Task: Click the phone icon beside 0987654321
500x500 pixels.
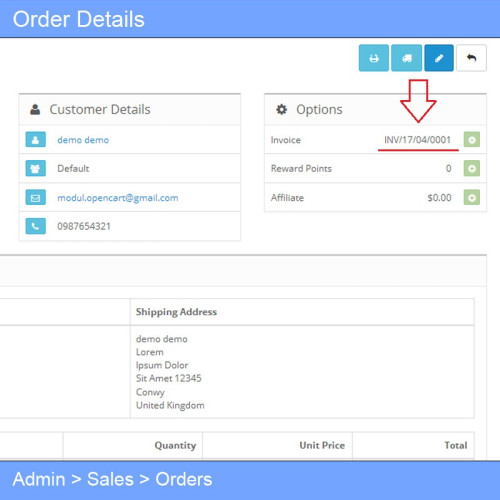Action: point(36,226)
